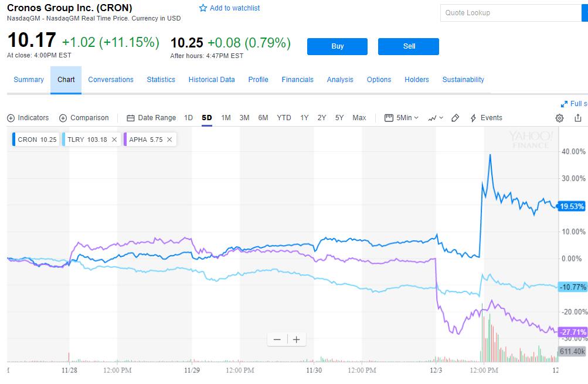Select the 6M time range
The image size is (588, 384).
coord(263,118)
